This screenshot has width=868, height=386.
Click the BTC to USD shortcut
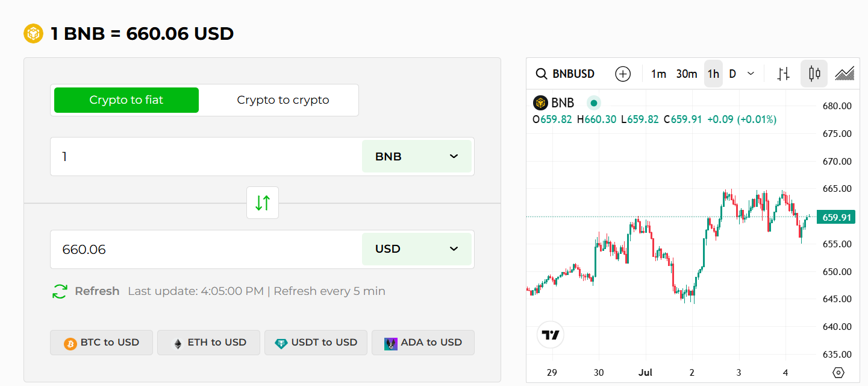(x=101, y=342)
